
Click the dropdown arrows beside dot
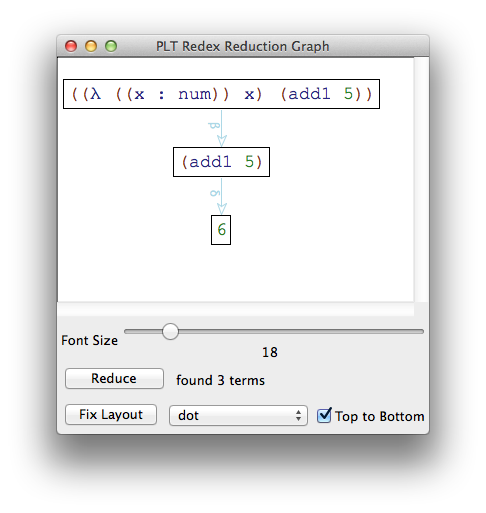tap(298, 415)
